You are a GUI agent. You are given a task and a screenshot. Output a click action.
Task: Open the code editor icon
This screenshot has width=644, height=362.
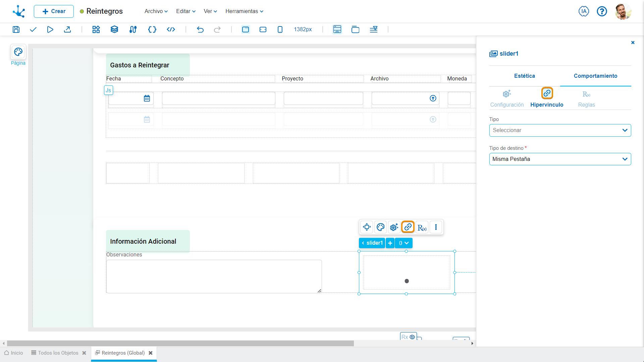[x=171, y=29]
